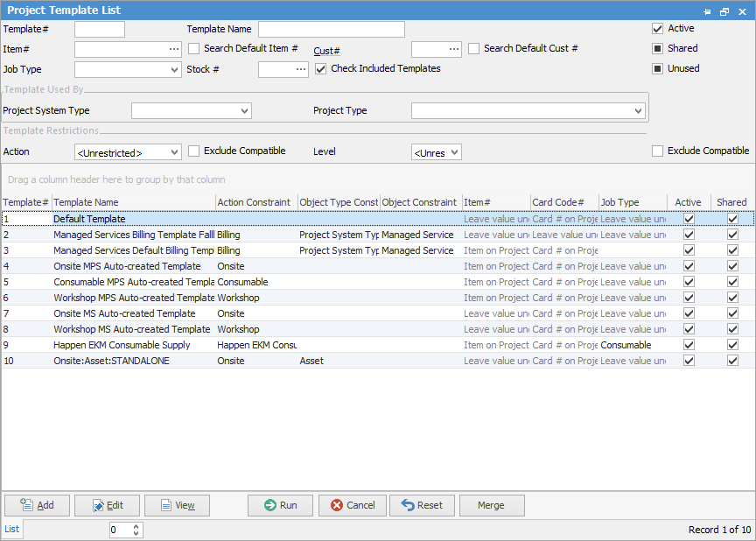Toggle the Active filter checkbox
756x541 pixels.
click(x=657, y=29)
